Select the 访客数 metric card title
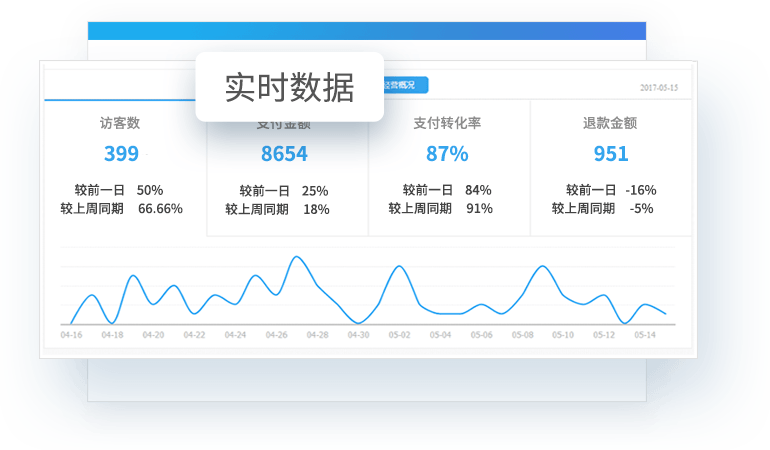 (120, 124)
